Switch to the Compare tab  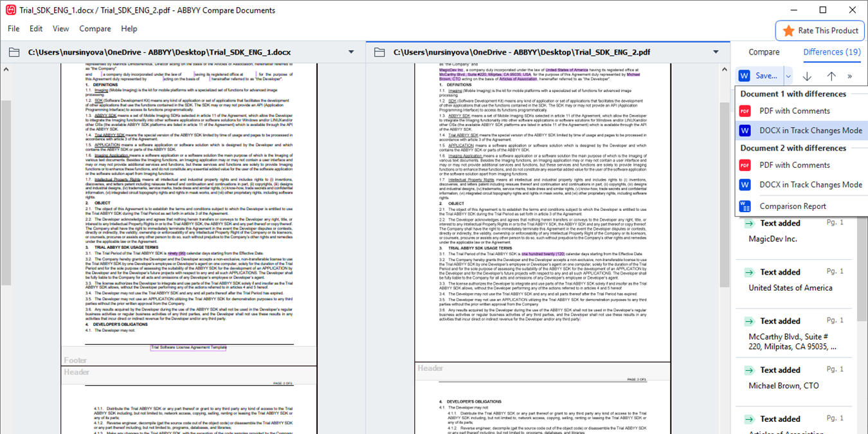coord(764,52)
